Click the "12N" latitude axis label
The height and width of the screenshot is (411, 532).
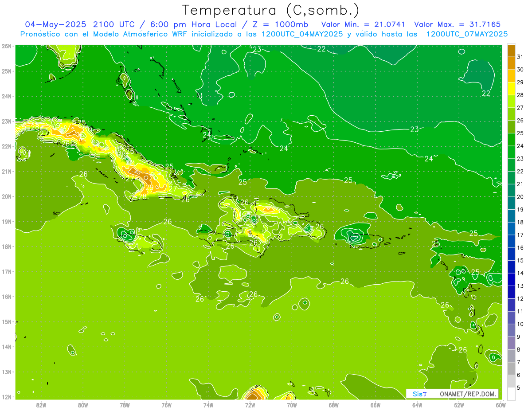click(7, 397)
